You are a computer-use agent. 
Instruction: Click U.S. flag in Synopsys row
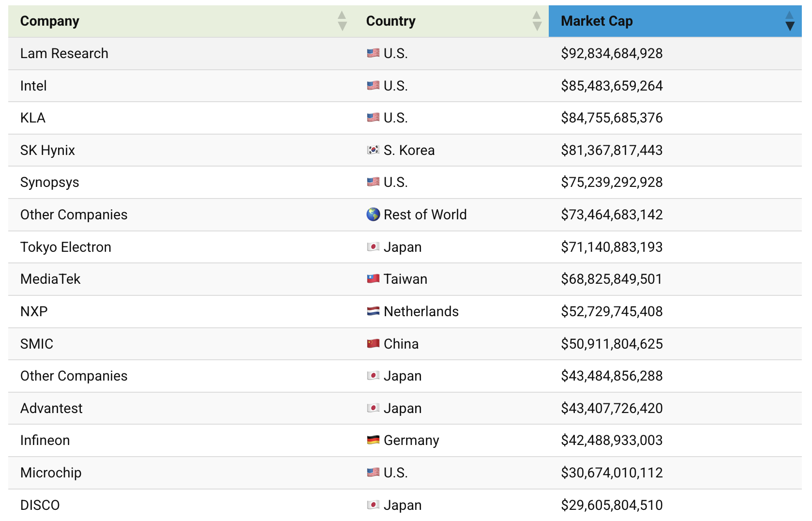click(373, 182)
